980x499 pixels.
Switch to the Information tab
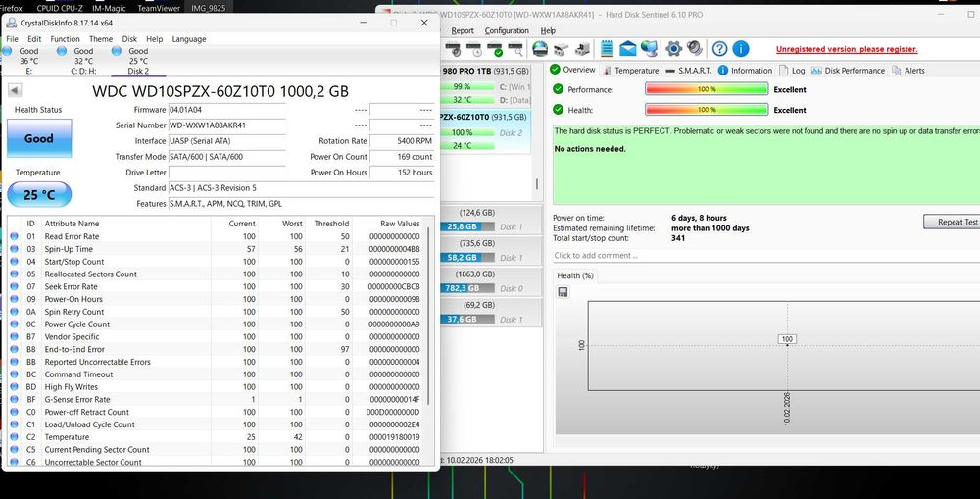745,70
